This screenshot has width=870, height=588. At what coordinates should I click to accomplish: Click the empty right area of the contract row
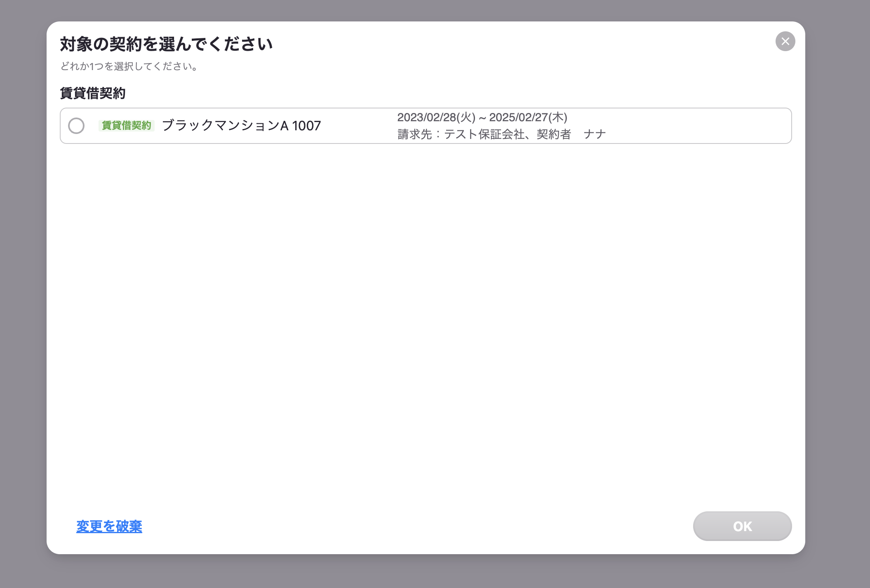tap(701, 126)
